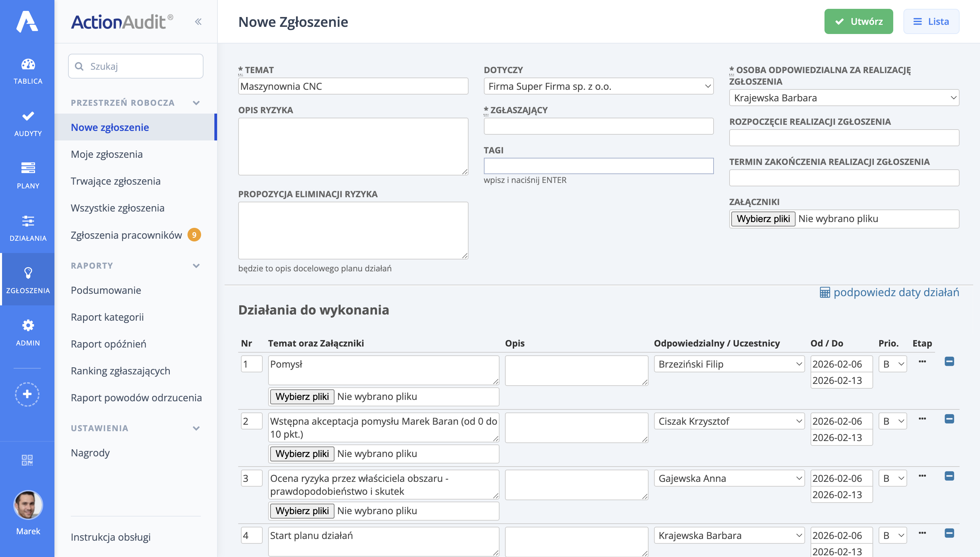Collapse the Przestrzeń robocza section
Screen dimensions: 980x557
196,103
